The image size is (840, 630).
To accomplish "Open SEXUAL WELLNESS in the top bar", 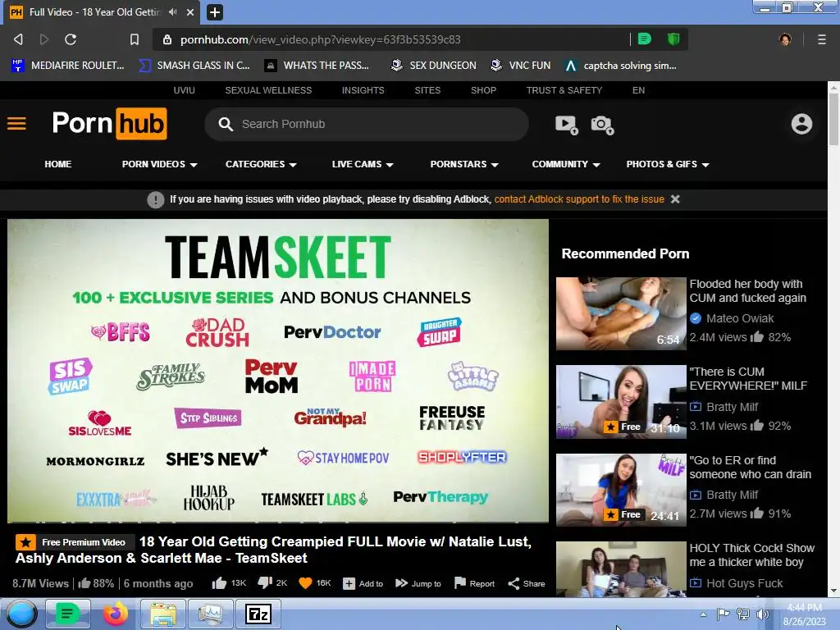I will click(268, 90).
